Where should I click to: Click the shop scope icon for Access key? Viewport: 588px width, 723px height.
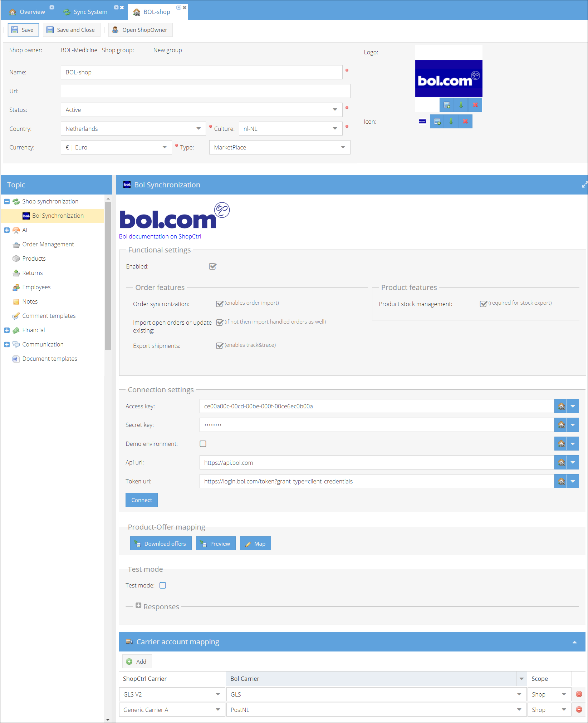click(x=561, y=406)
